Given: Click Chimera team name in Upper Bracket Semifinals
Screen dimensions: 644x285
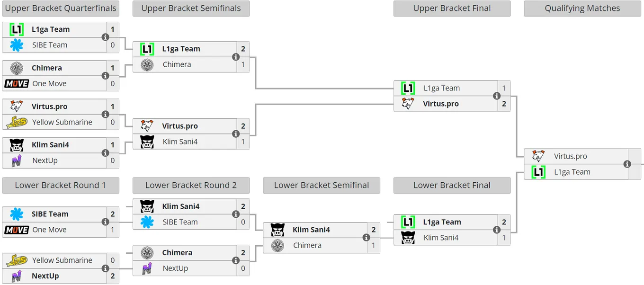Looking at the screenshot, I should pos(177,64).
